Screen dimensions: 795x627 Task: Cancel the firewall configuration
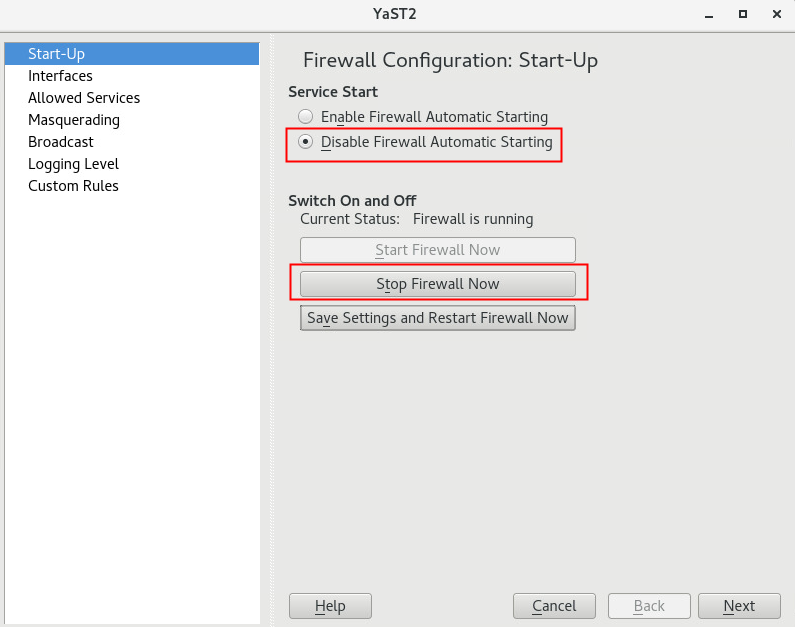554,606
